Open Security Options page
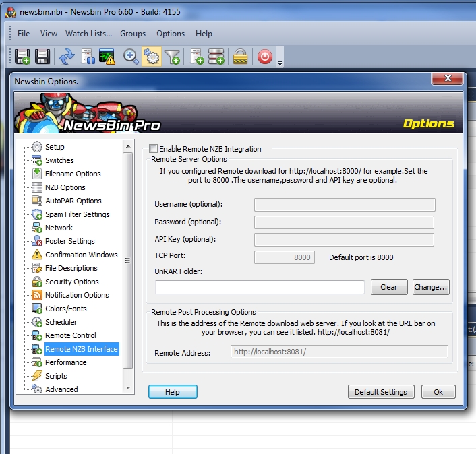Screen dimensions: 476x454 [72, 282]
